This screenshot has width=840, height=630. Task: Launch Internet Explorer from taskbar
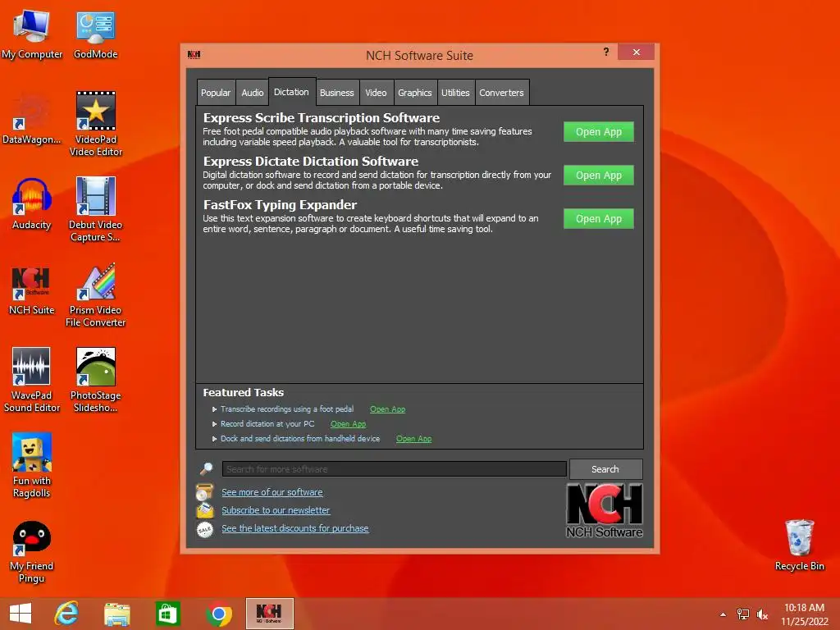66,614
